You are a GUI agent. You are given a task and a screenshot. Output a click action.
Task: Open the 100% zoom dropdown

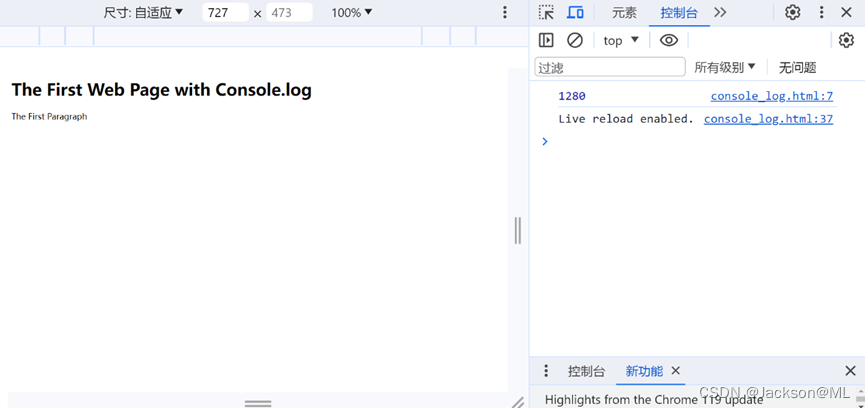click(352, 13)
